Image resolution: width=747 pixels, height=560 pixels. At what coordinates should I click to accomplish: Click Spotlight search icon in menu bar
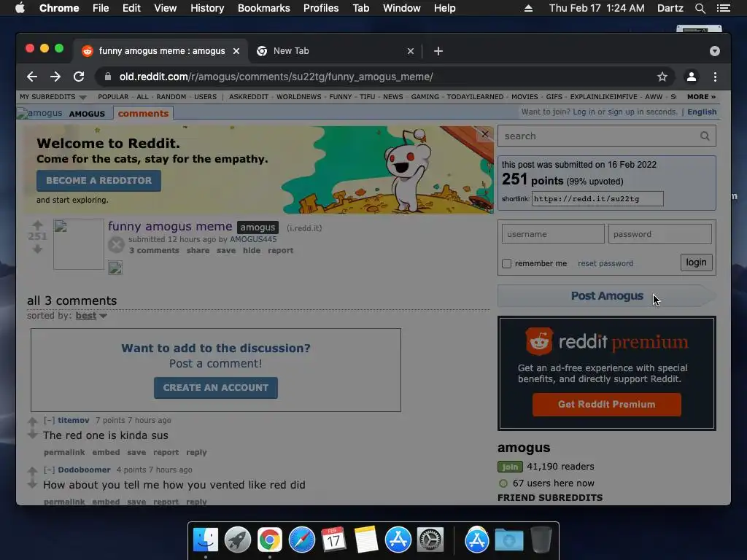click(x=700, y=8)
